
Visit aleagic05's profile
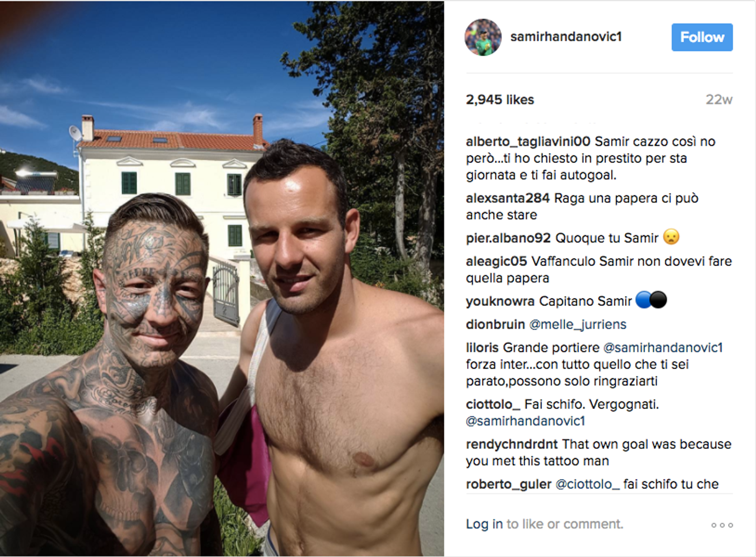coord(496,261)
